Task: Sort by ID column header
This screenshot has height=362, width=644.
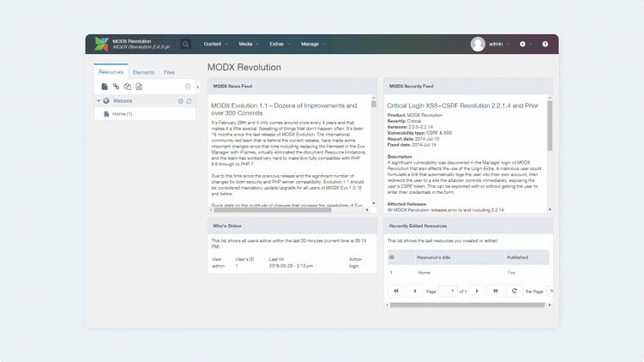Action: click(400, 257)
